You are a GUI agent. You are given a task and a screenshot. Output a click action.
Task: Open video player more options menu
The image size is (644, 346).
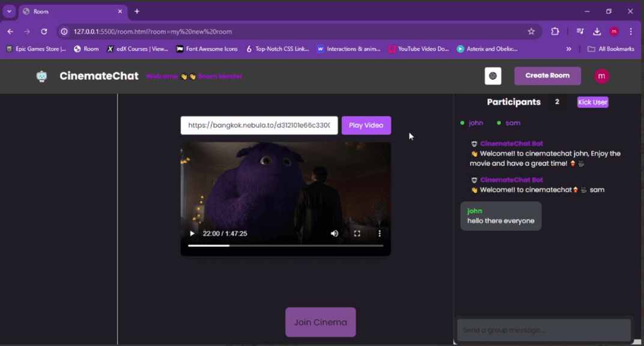pos(380,234)
